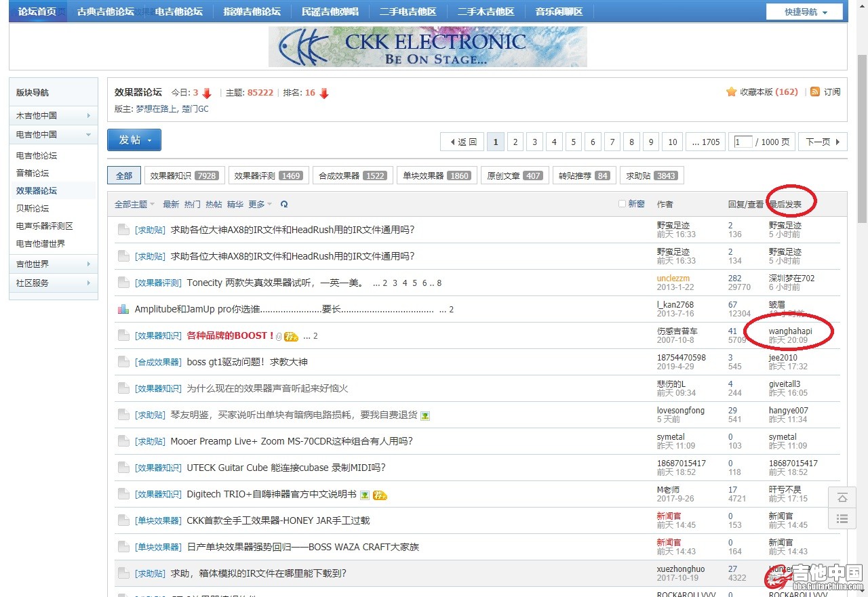This screenshot has height=597, width=868.
Task: Open 指弹吉他论坛 in the top navigation
Action: click(252, 12)
